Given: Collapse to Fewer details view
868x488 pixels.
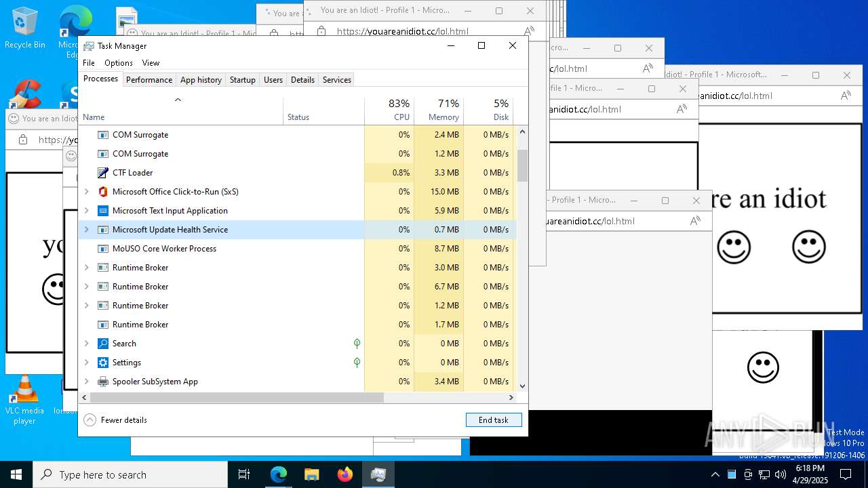Looking at the screenshot, I should click(x=115, y=420).
